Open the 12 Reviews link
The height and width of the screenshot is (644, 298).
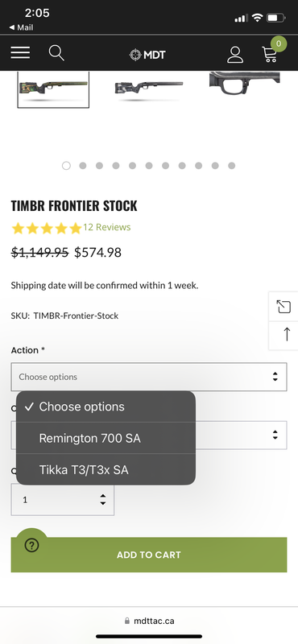click(107, 227)
